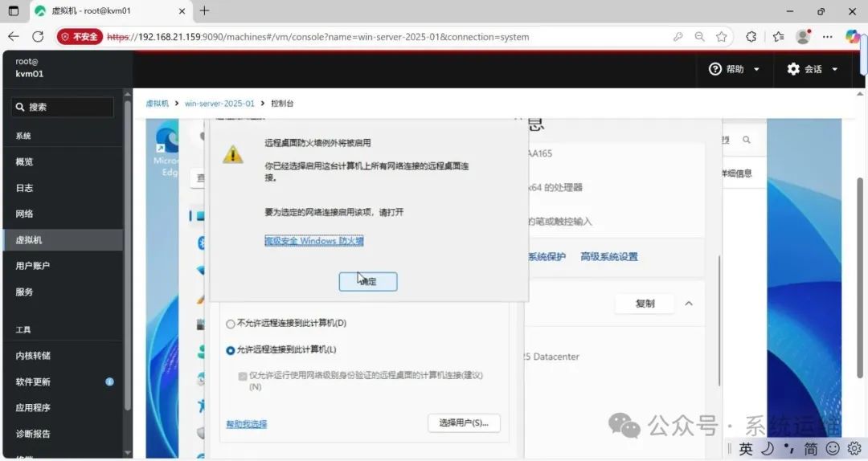Open browser settings and more menu

tap(828, 36)
